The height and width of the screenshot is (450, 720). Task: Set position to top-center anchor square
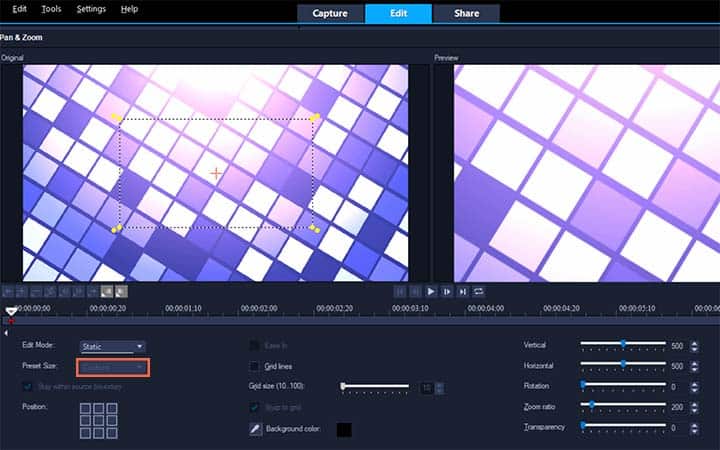click(x=99, y=408)
